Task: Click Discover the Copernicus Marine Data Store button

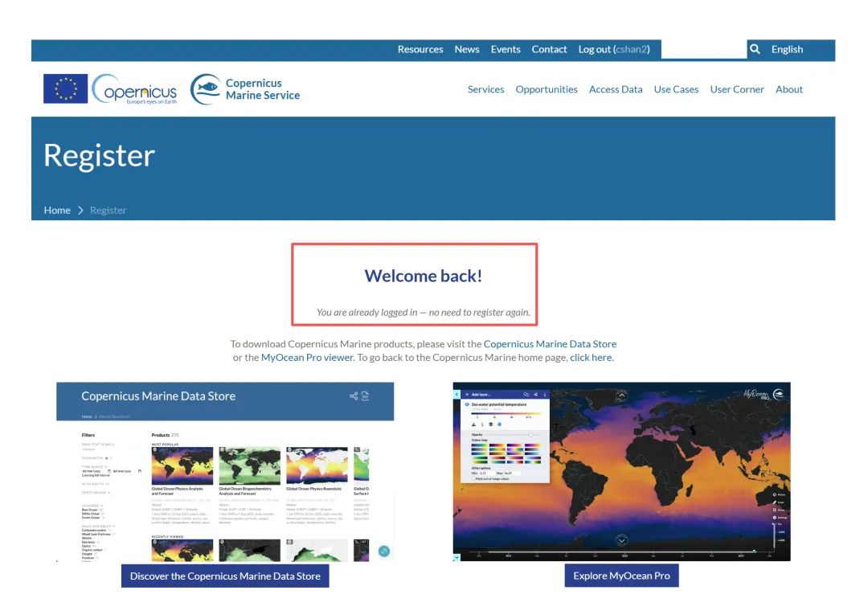Action: point(225,576)
